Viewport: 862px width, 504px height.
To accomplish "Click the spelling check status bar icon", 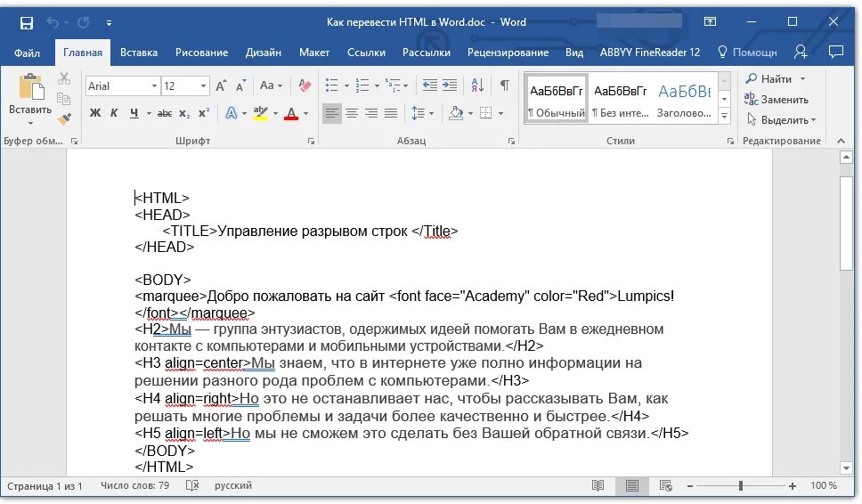I will click(191, 485).
